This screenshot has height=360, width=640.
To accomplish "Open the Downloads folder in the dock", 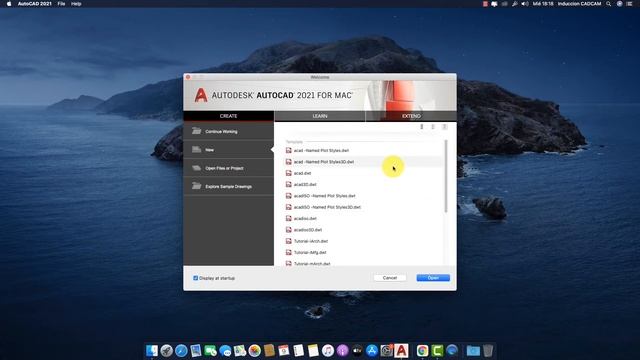I will click(x=473, y=350).
